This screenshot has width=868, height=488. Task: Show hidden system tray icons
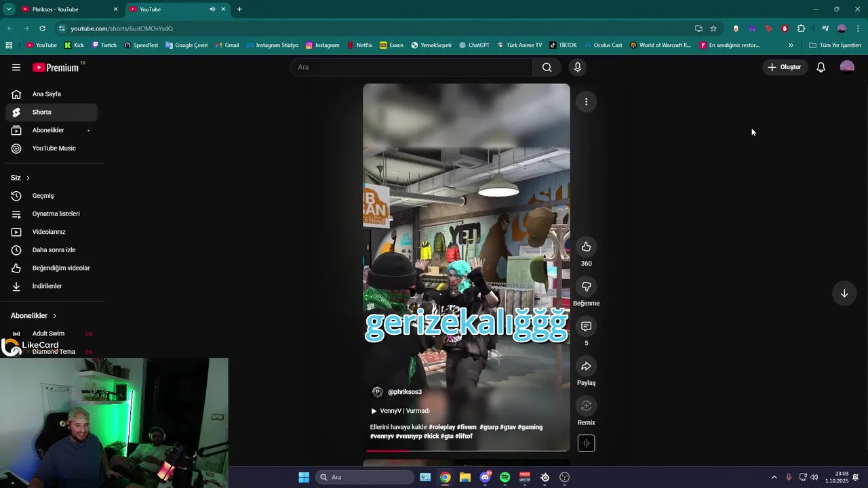[x=774, y=477]
